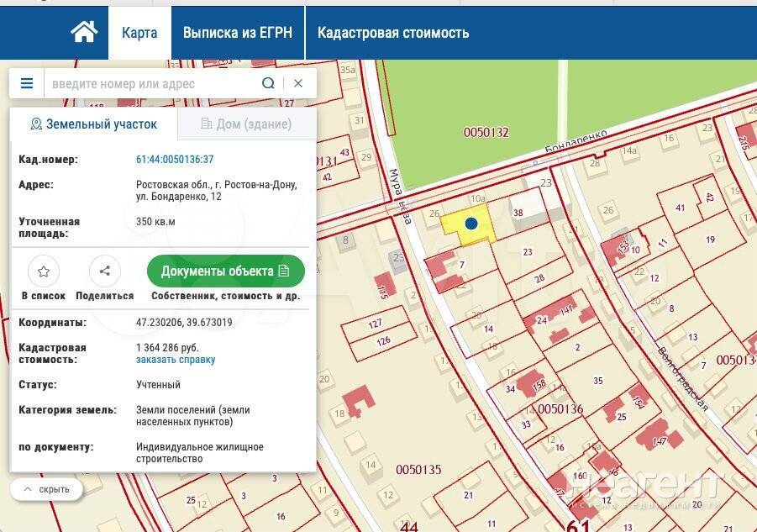Select the Карта tab
The width and height of the screenshot is (757, 532).
coord(139,33)
